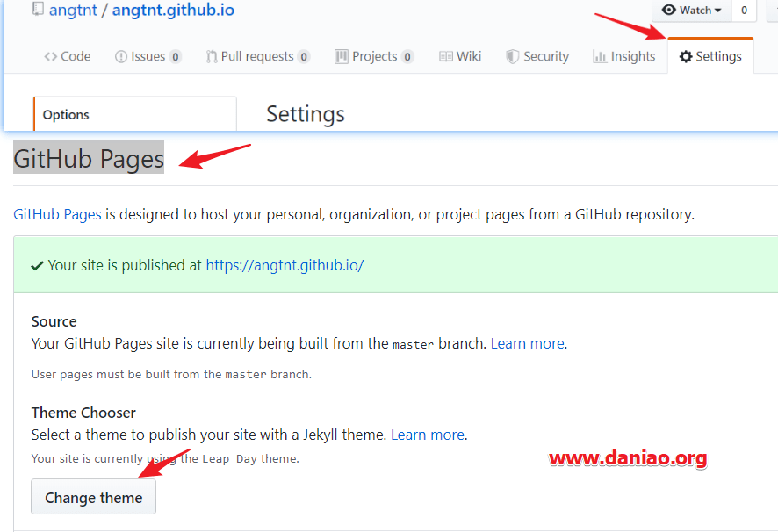Click the Wiki book icon
This screenshot has width=778, height=532.
point(446,56)
